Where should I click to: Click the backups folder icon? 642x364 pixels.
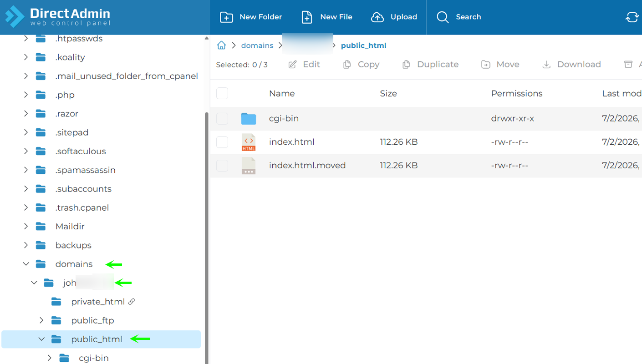click(x=41, y=245)
